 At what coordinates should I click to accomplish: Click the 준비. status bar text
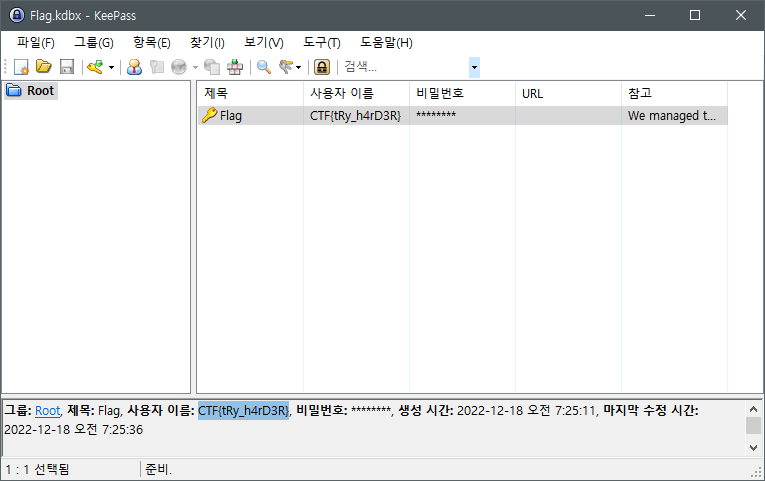click(x=159, y=470)
